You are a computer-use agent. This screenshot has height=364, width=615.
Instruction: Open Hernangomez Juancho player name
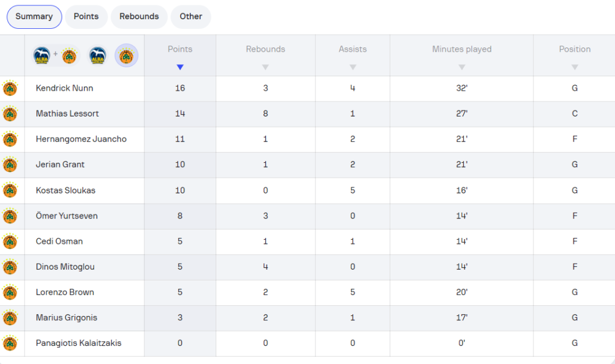coord(81,139)
